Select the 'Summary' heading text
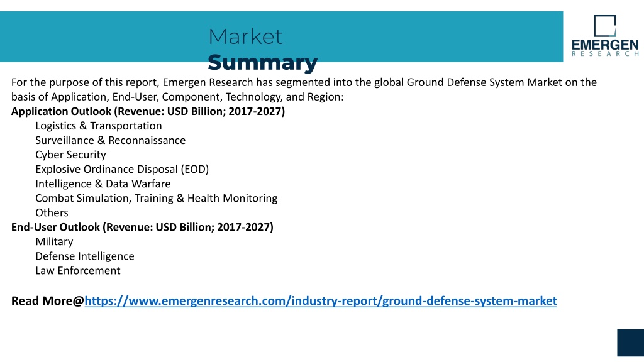 263,62
